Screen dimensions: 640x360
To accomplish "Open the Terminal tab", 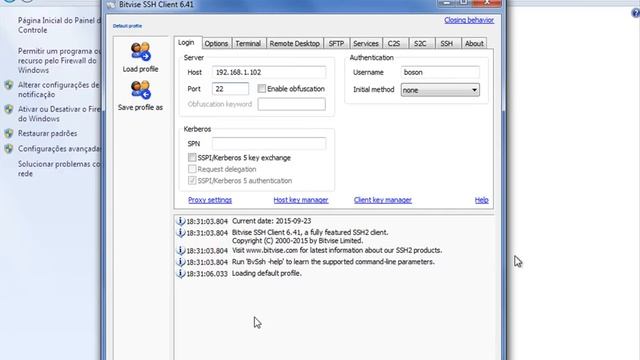I will 248,43.
